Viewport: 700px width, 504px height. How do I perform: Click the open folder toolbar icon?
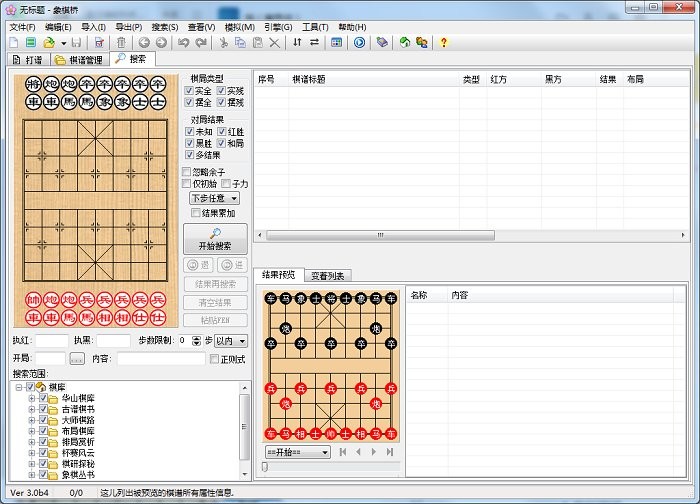(48, 43)
